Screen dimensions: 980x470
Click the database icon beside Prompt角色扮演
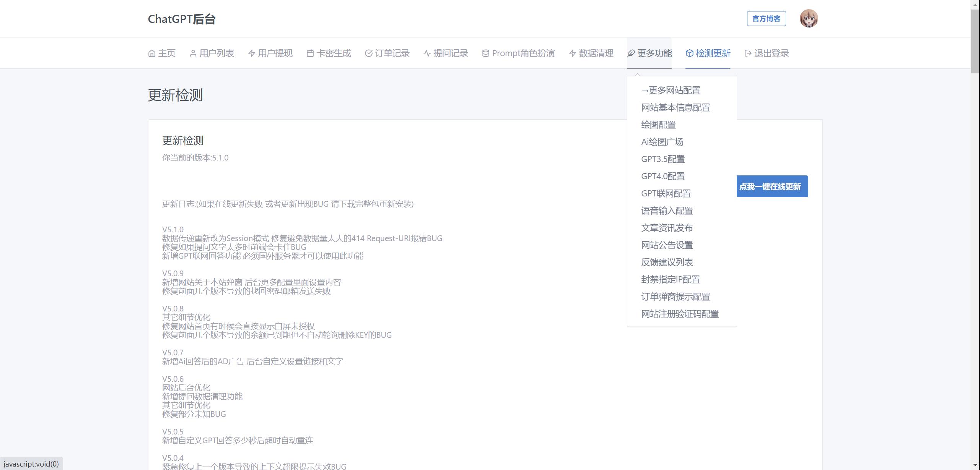[x=485, y=53]
